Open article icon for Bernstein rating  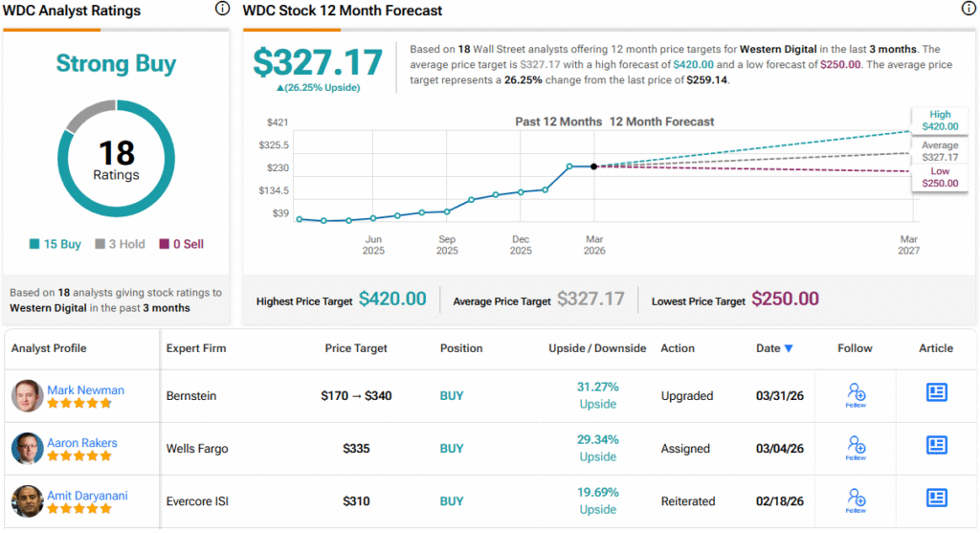936,393
